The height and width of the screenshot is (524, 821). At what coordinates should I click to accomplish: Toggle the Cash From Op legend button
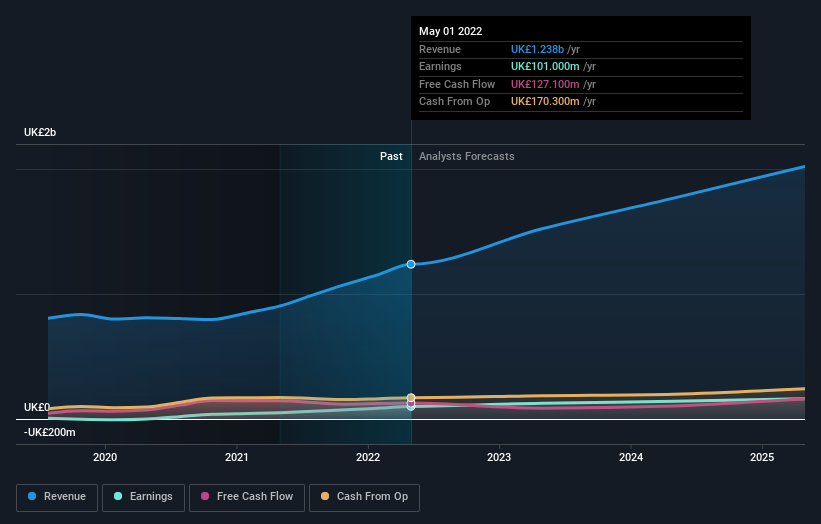click(x=364, y=497)
